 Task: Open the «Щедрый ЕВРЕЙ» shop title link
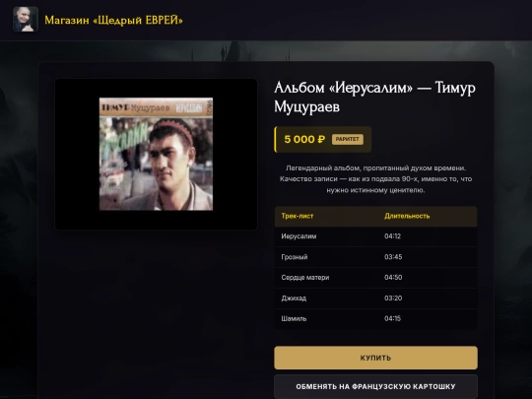pos(113,20)
